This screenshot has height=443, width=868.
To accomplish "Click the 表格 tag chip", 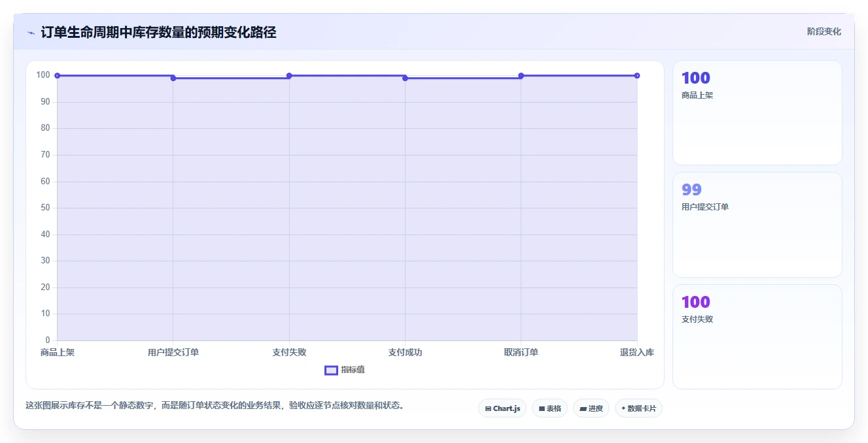I will tap(549, 408).
